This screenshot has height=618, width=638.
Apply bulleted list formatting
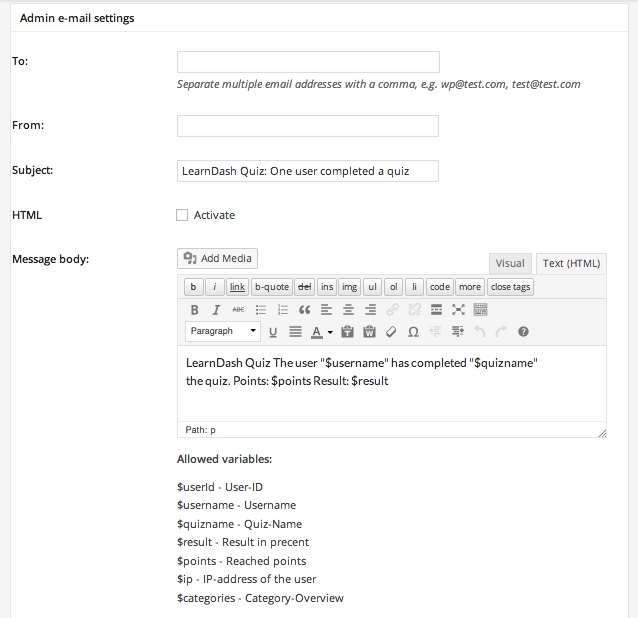(x=261, y=310)
